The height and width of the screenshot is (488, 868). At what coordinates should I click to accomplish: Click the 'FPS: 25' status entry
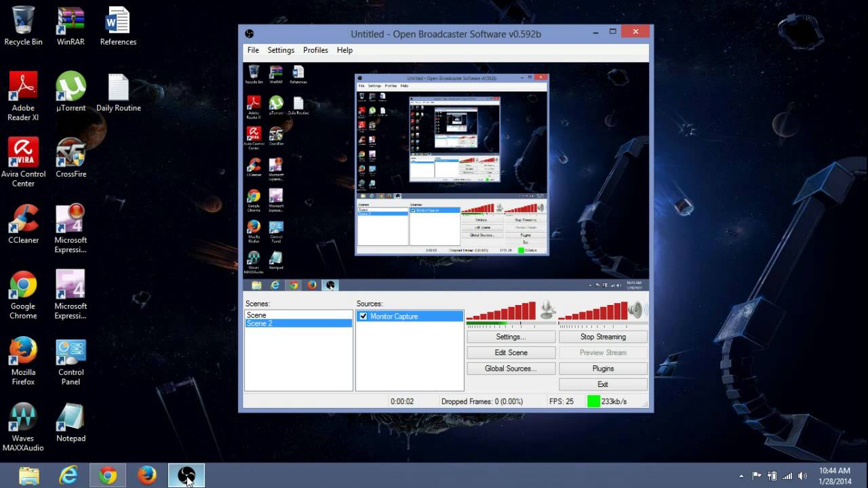(561, 401)
